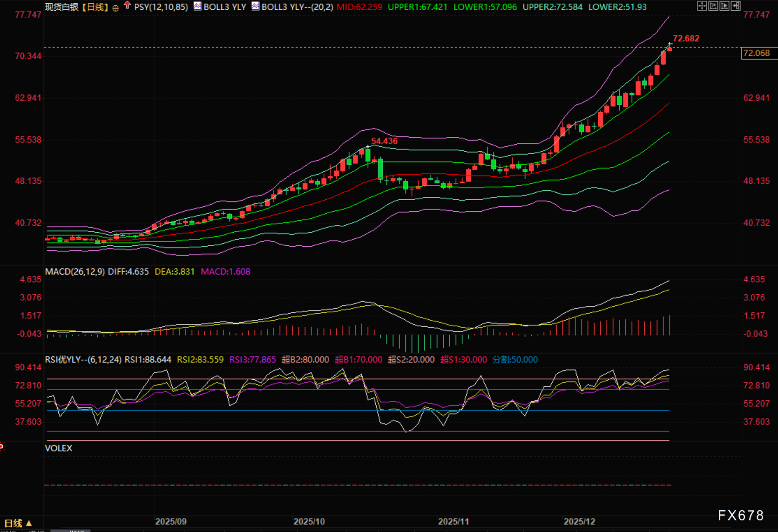This screenshot has height=532, width=778.
Task: Click the play-forward chart icon
Action: (724, 6)
